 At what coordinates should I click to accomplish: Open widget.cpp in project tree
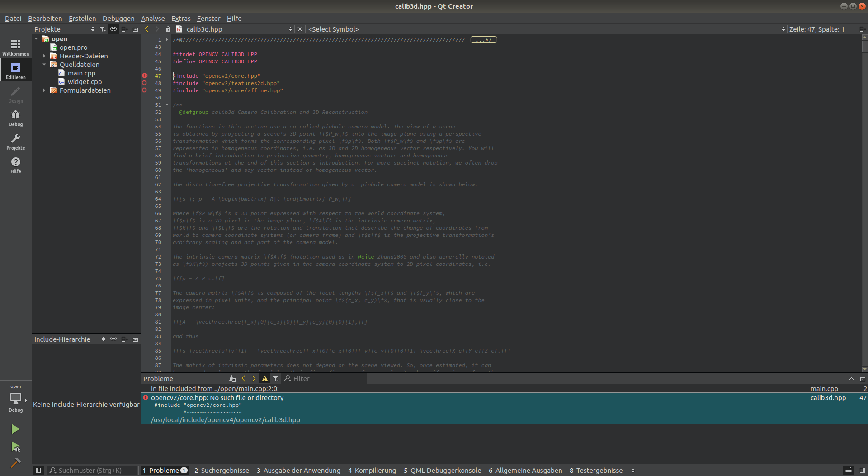tap(85, 82)
